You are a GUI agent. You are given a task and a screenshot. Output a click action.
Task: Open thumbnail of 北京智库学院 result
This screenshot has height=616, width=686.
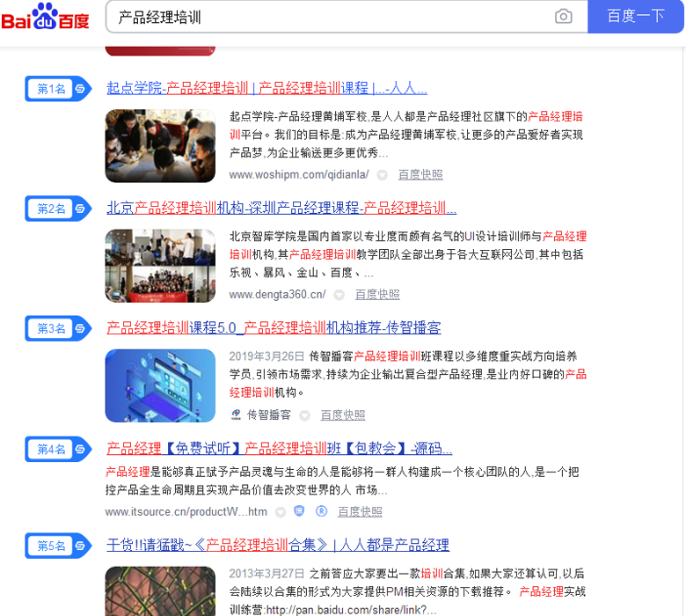(x=160, y=266)
